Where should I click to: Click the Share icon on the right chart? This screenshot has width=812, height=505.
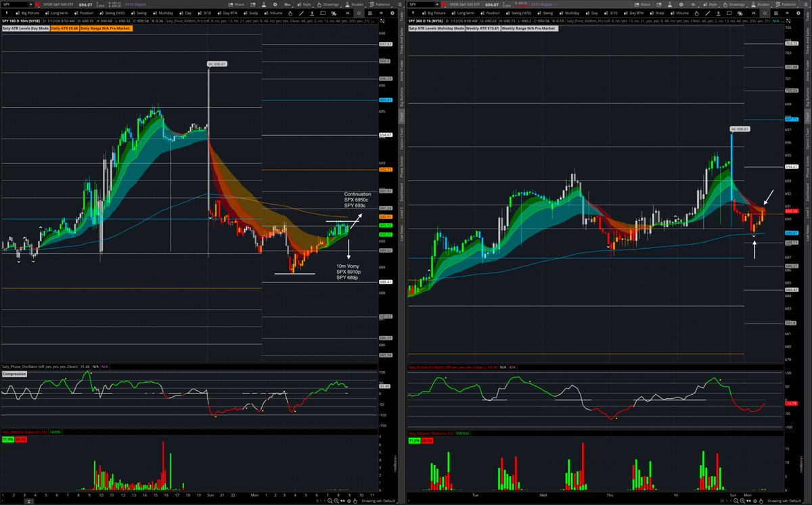point(643,5)
